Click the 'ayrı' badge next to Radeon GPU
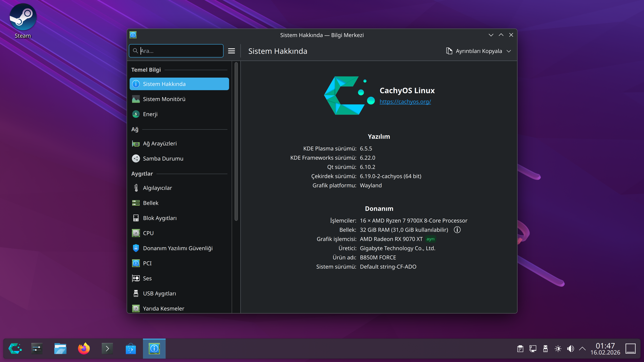This screenshot has height=362, width=644. (x=430, y=239)
